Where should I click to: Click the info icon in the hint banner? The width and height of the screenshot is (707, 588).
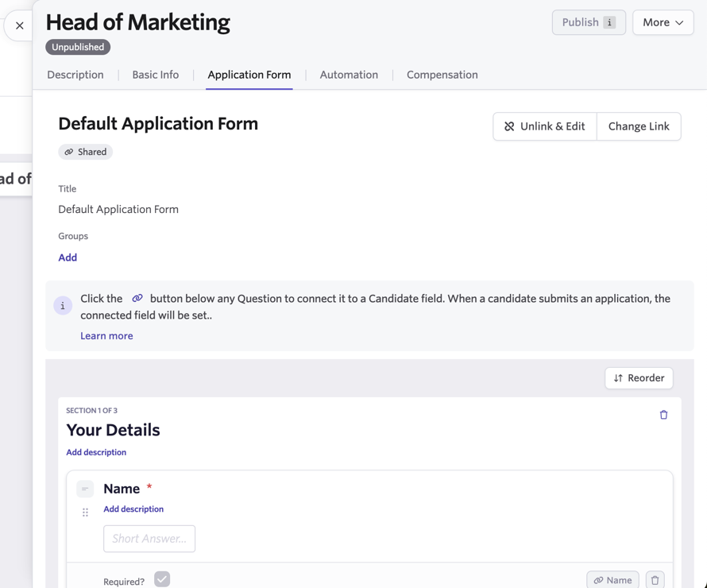pyautogui.click(x=63, y=306)
